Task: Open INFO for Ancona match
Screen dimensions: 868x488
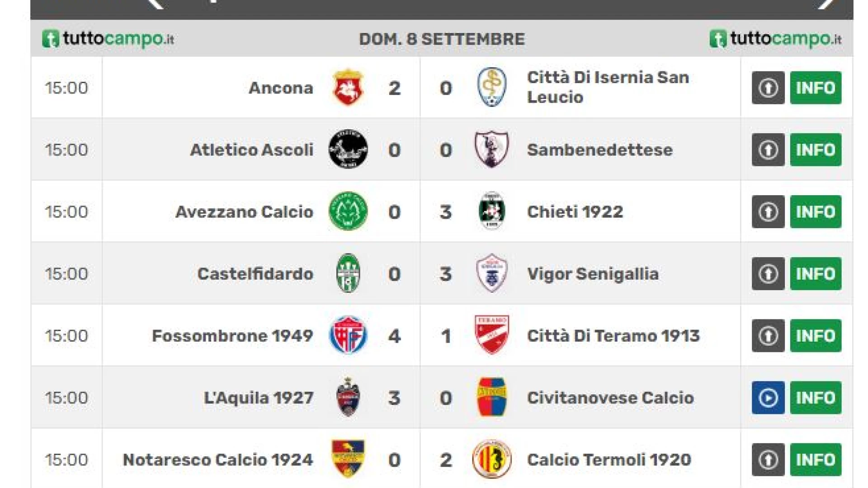Action: [x=816, y=88]
